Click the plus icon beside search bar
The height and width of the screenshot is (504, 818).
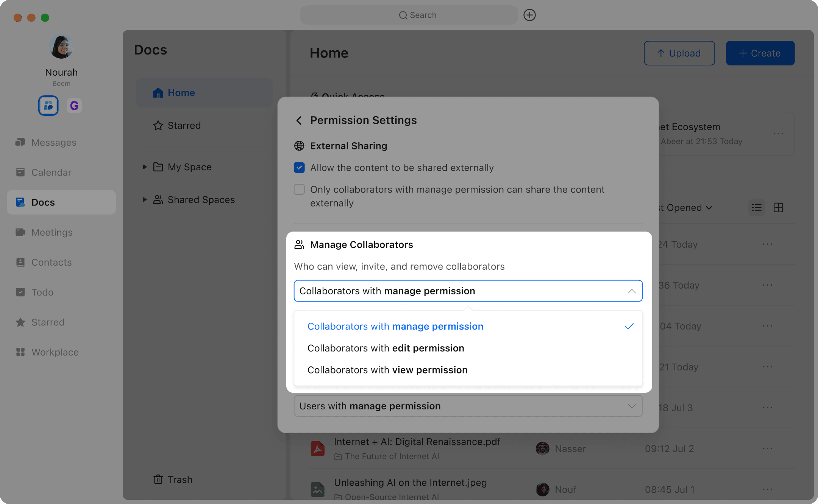click(529, 15)
